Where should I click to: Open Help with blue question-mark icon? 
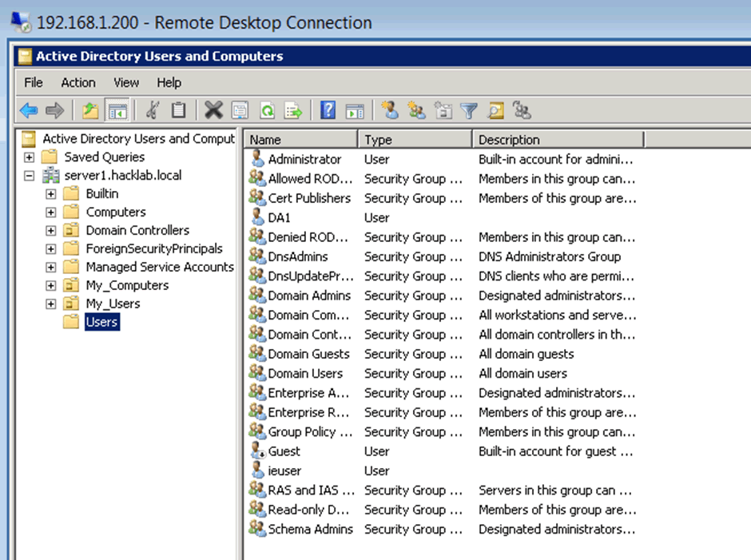point(328,111)
